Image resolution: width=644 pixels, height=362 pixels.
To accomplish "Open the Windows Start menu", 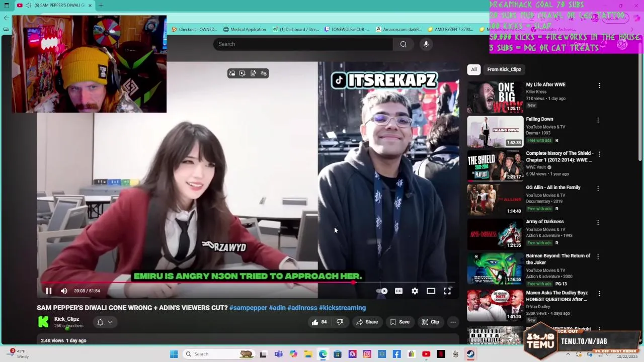I will pyautogui.click(x=174, y=354).
